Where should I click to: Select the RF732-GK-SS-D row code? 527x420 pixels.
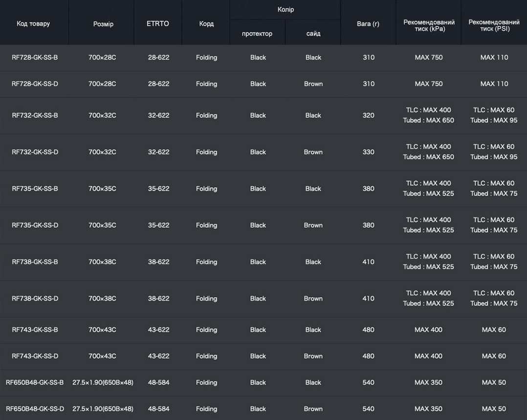click(x=35, y=152)
